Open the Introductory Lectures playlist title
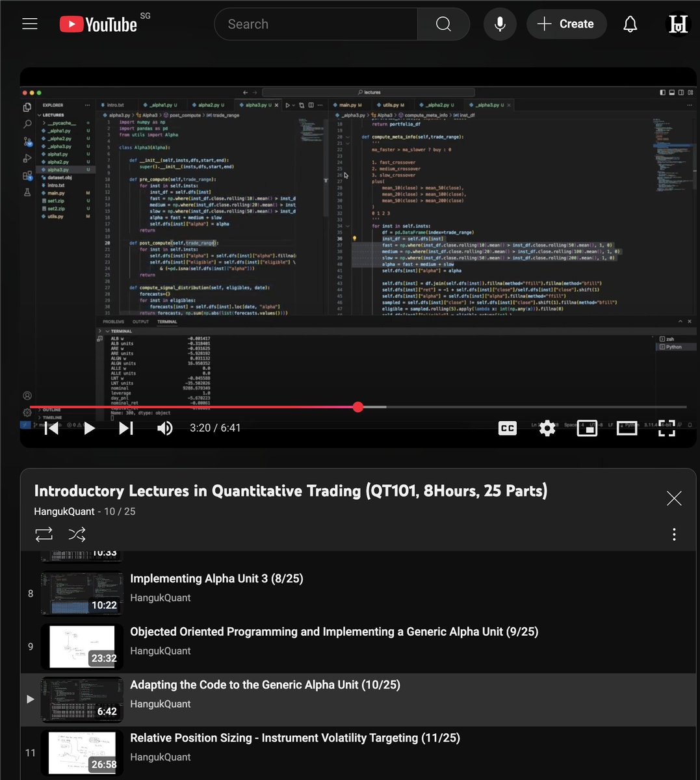 pyautogui.click(x=291, y=491)
